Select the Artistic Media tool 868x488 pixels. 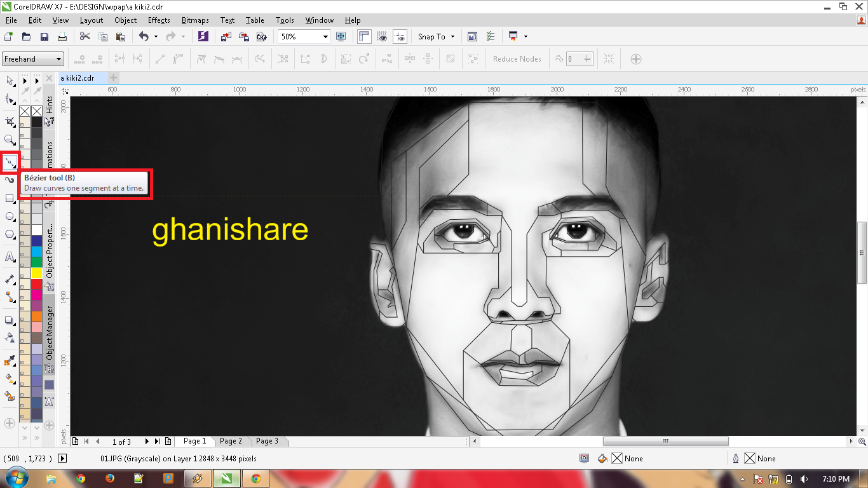10,180
